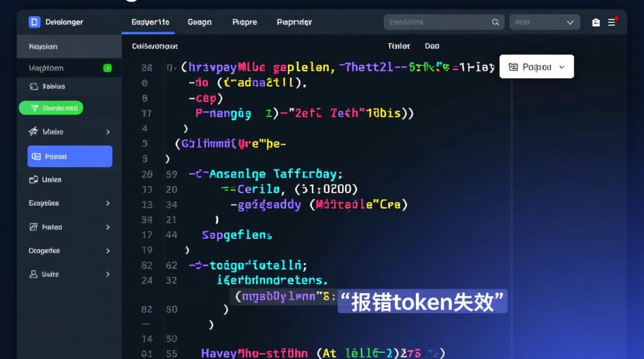Click the code panel title under Sapyerile
Image resolution: width=644 pixels, height=359 pixels.
point(155,46)
